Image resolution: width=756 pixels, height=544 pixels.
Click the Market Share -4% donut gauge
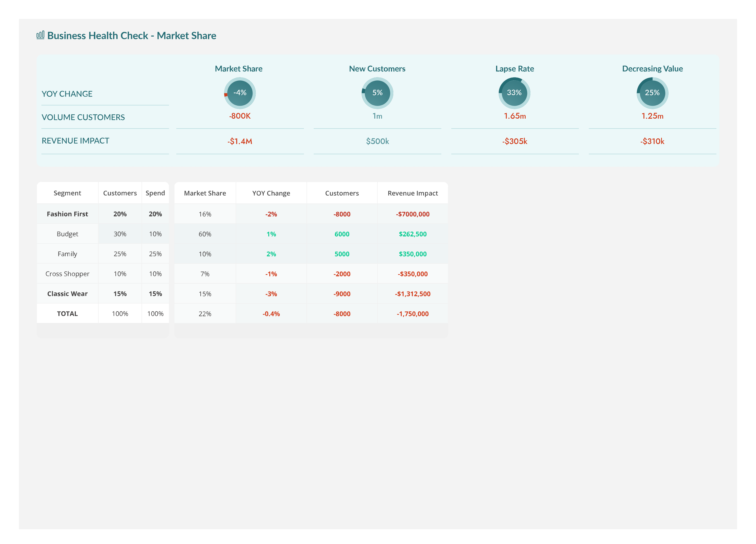(x=240, y=93)
